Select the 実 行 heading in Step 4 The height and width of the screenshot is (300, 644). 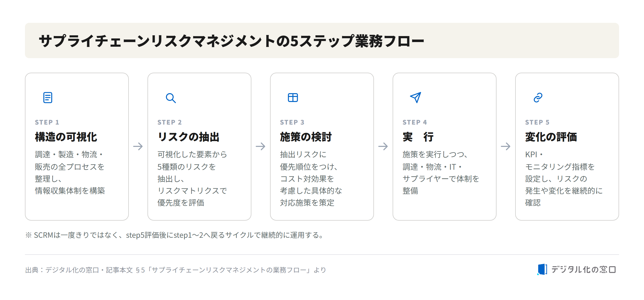pyautogui.click(x=418, y=137)
